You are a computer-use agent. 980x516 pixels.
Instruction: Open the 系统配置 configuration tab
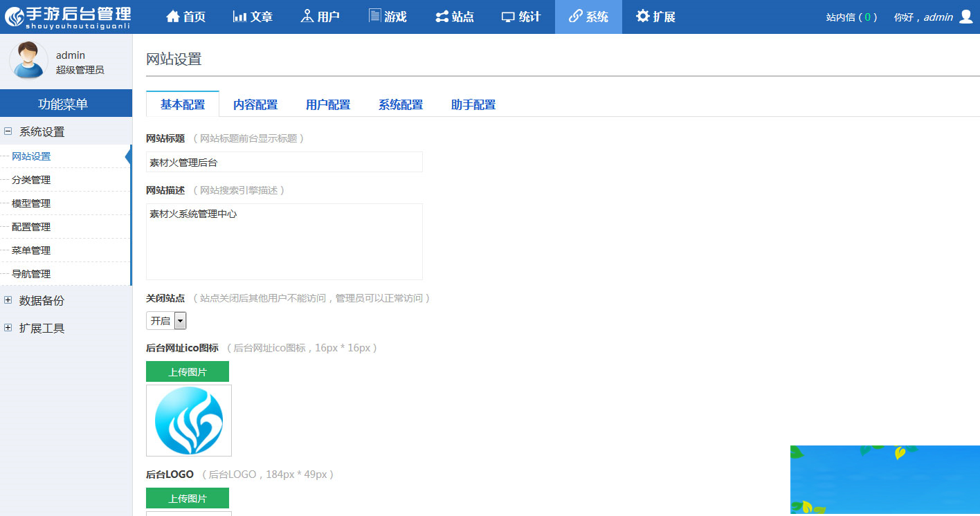tap(400, 104)
